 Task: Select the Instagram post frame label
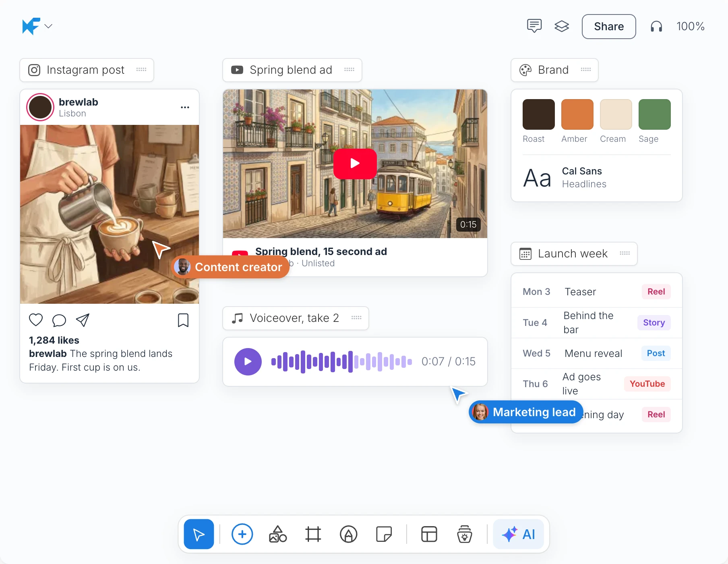[x=87, y=70]
